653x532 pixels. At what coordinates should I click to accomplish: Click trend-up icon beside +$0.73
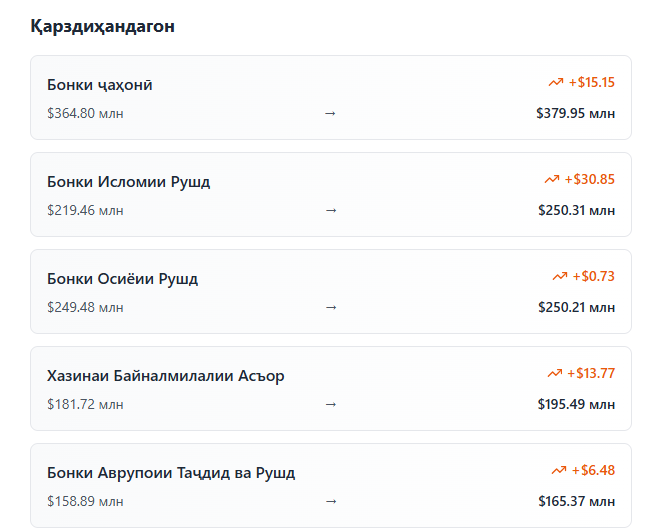pos(560,276)
